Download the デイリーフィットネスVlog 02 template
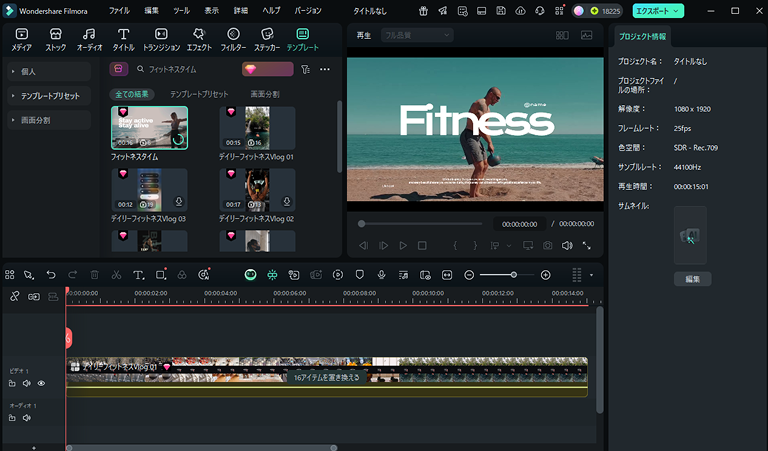This screenshot has width=768, height=451. point(287,201)
